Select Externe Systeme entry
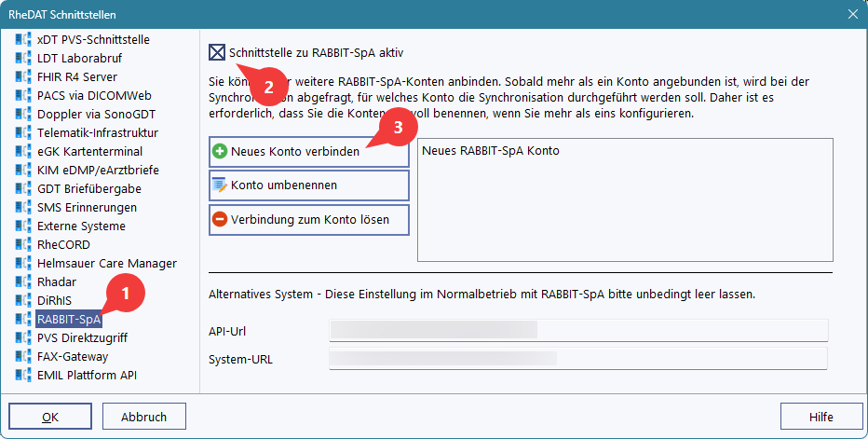The width and height of the screenshot is (868, 439). (x=81, y=226)
